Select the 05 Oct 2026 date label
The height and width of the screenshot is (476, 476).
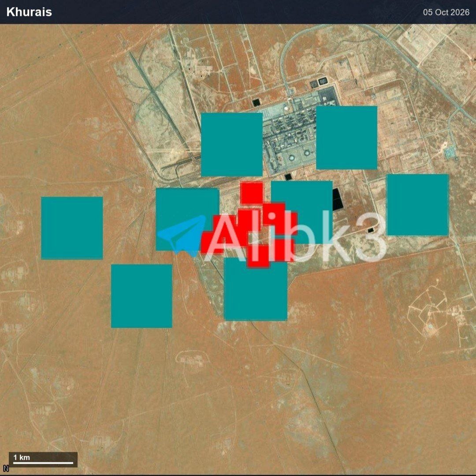[x=446, y=12]
